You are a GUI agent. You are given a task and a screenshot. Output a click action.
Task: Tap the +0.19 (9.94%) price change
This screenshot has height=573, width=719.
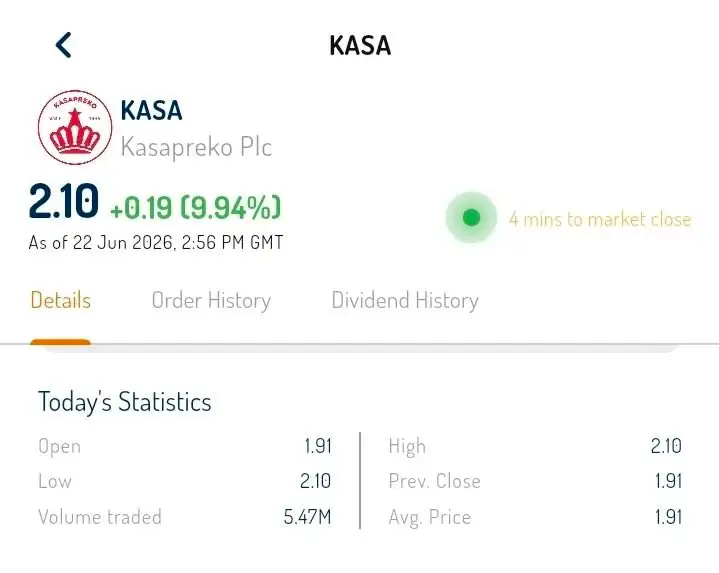point(195,207)
